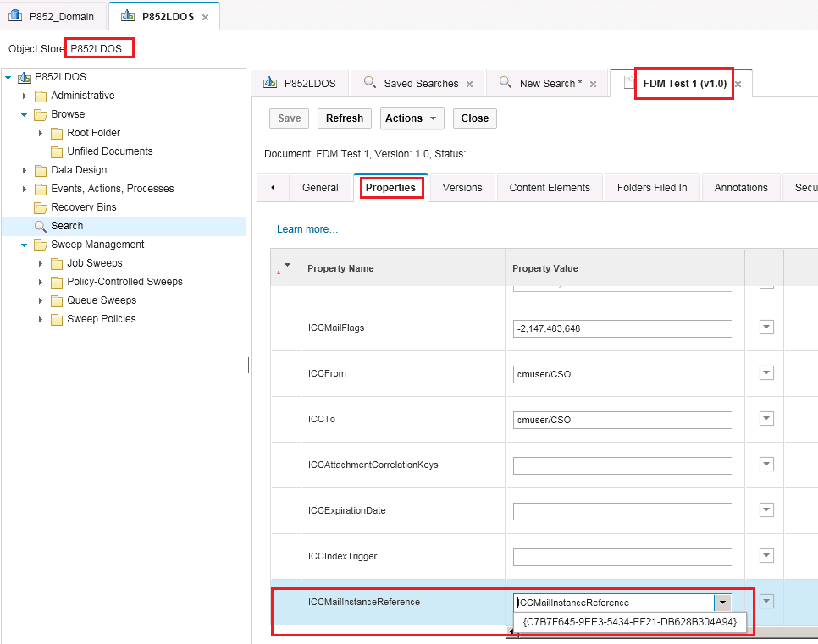Click the magnifier icon on Saved Searches tab
This screenshot has height=644, width=818.
pos(370,83)
